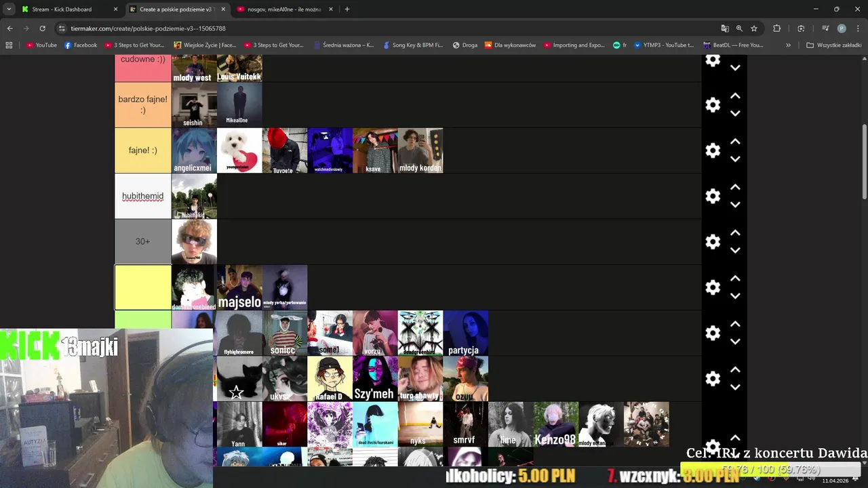The width and height of the screenshot is (868, 488).
Task: Open settings gear for 'fajne! :)' tier
Action: tap(713, 150)
